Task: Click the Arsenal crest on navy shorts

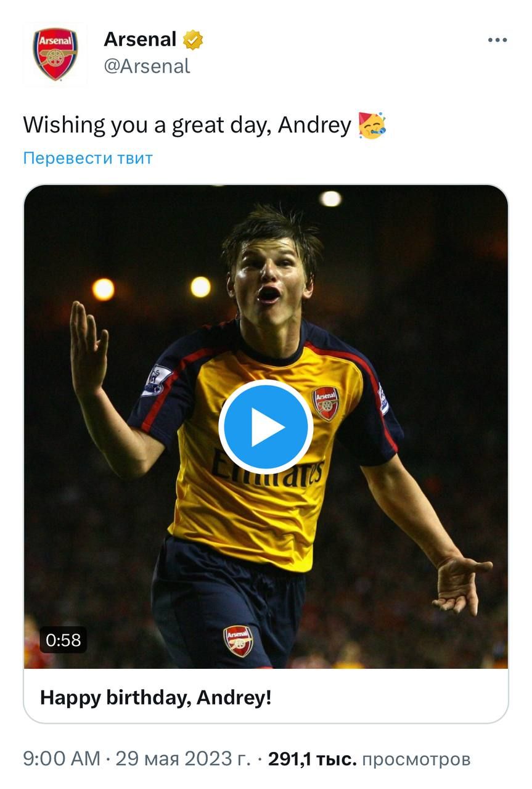Action: pos(238,641)
